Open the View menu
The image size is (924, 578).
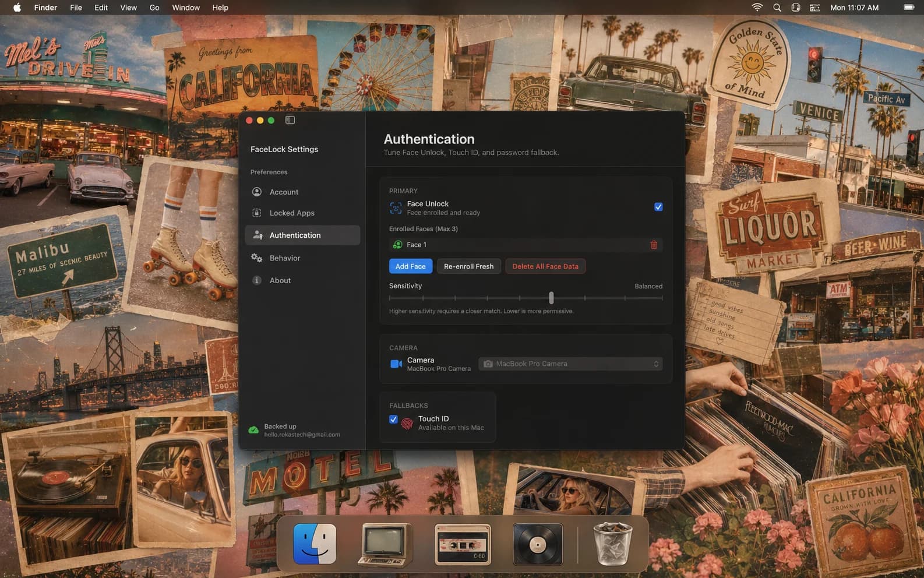(x=128, y=8)
